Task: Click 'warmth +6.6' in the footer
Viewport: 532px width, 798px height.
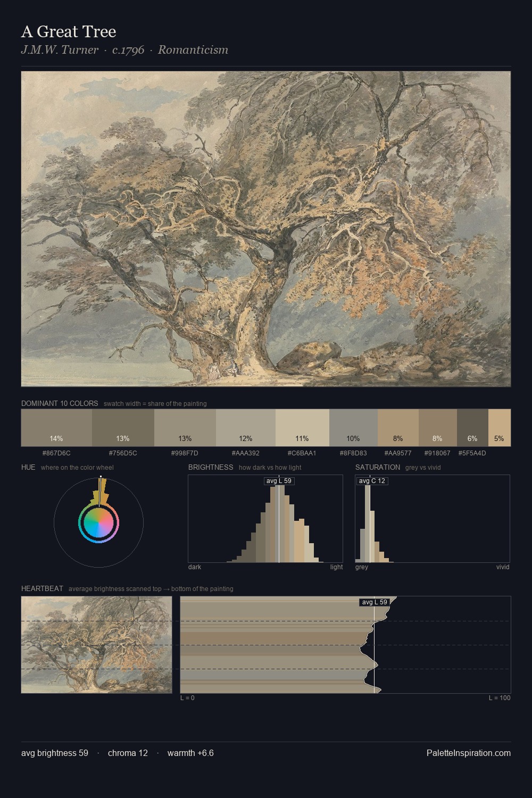Action: 190,753
